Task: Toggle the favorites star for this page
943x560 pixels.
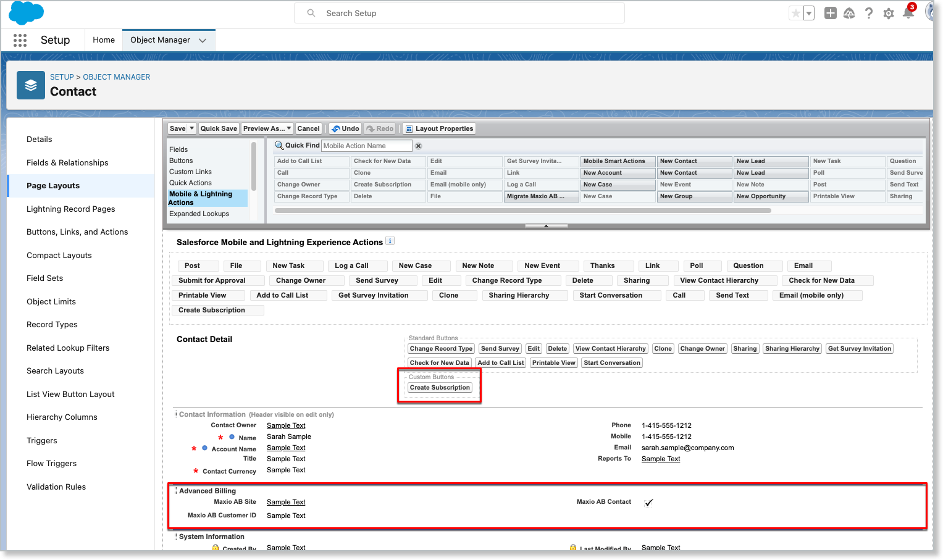Action: [795, 12]
